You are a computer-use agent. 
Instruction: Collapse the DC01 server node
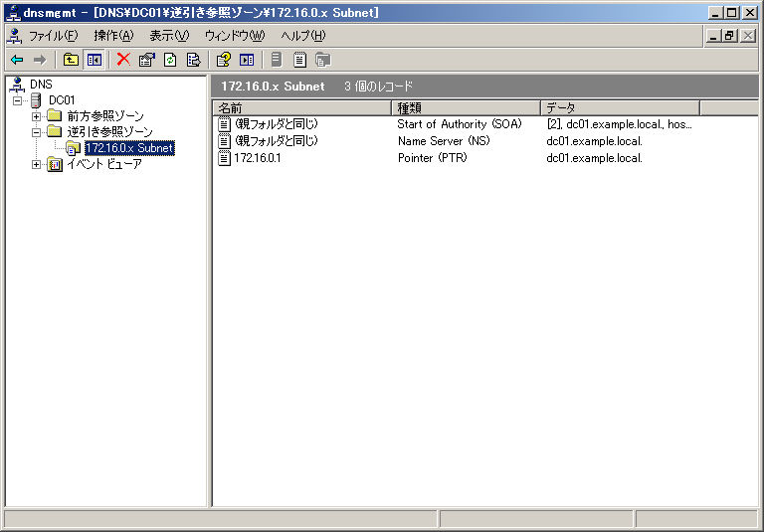point(17,100)
